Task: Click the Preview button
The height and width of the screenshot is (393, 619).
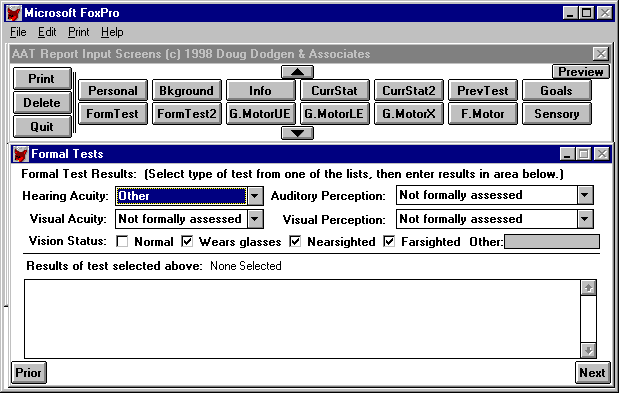Action: 581,72
